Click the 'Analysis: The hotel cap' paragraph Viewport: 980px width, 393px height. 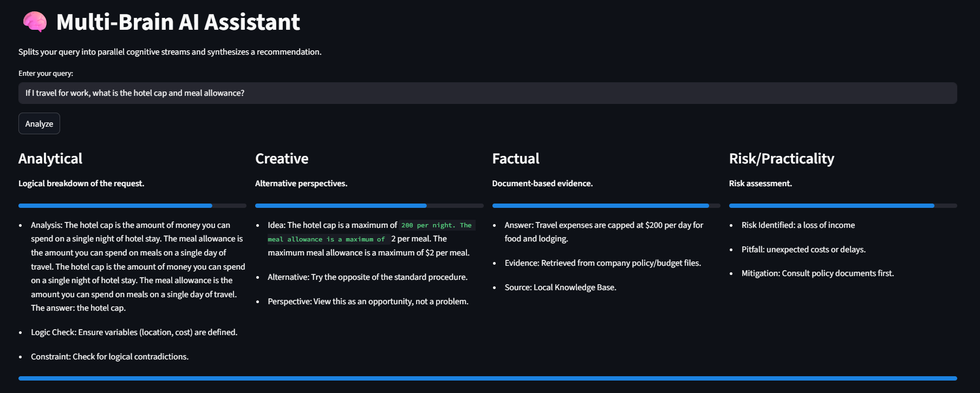(x=138, y=266)
